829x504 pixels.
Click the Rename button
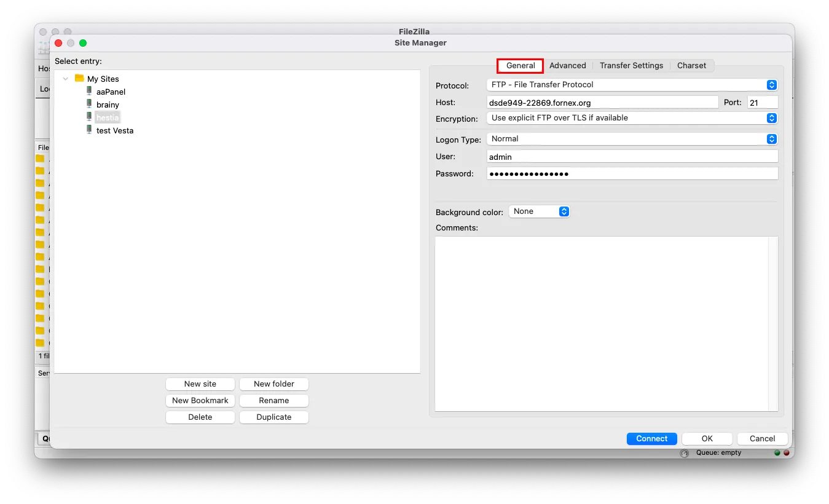(274, 400)
